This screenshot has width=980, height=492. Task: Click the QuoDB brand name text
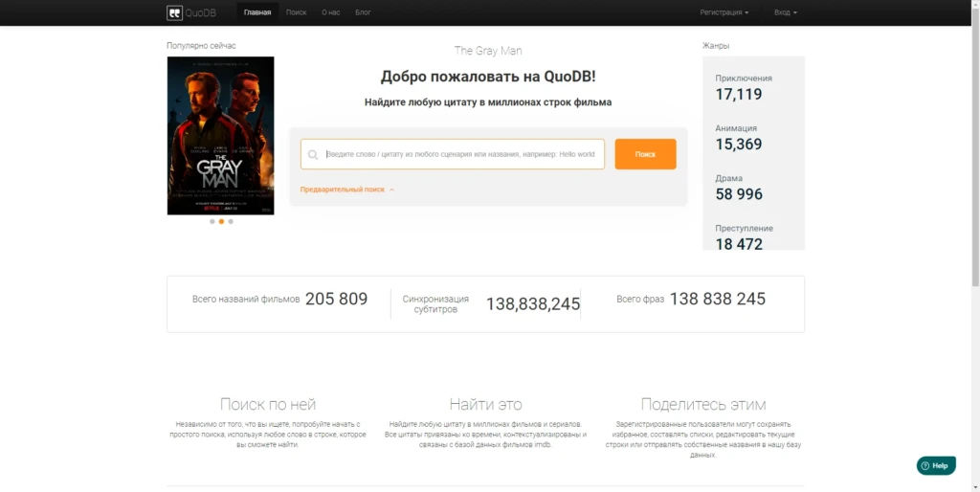(x=201, y=12)
